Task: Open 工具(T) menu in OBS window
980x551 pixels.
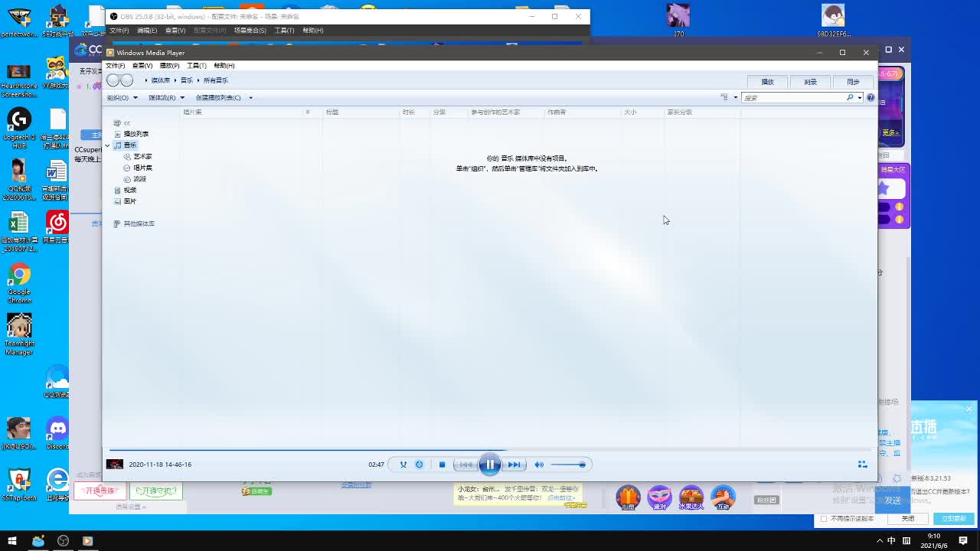Action: 284,31
